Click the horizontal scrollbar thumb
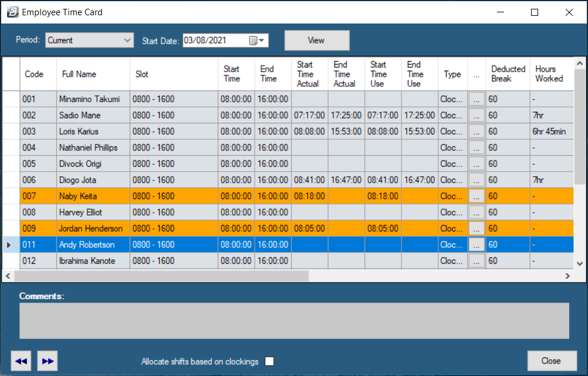The height and width of the screenshot is (376, 588). click(x=161, y=276)
